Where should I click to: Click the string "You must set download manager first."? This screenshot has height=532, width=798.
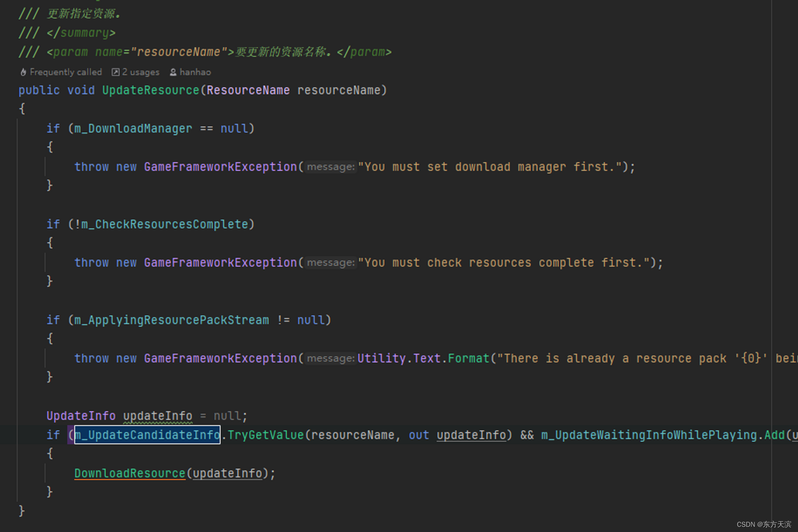pos(490,167)
